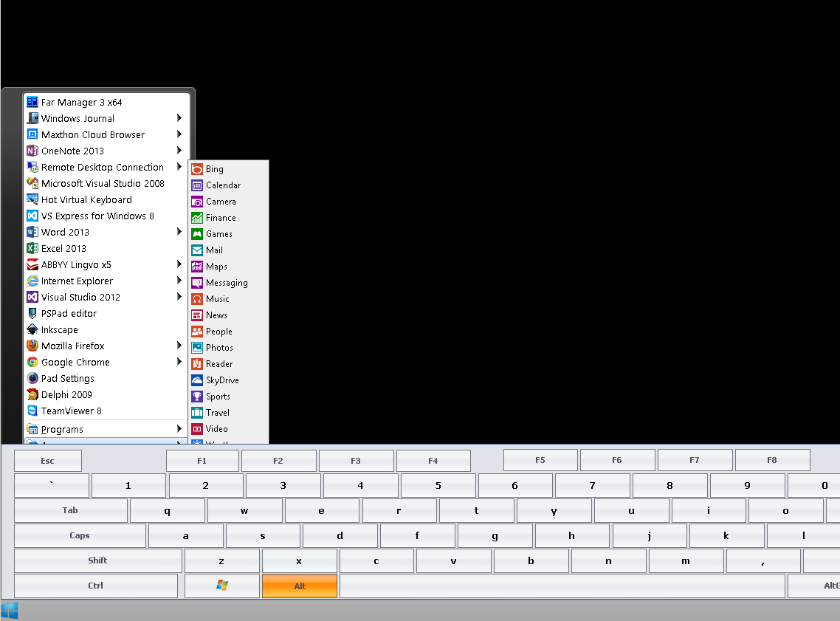Click the Esc key
This screenshot has height=621, width=840.
pos(48,461)
